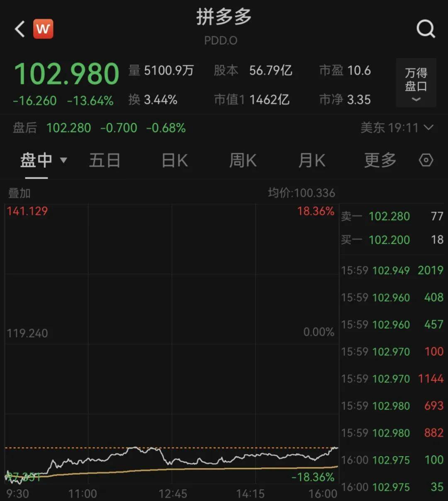Open the red W app icon
Viewport: 448px width, 501px height.
tap(43, 29)
